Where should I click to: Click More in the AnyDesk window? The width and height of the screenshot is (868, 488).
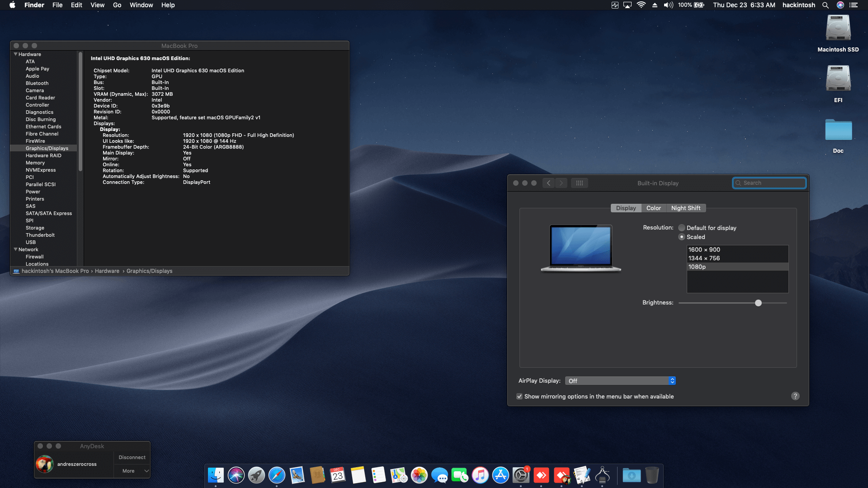[x=128, y=471]
